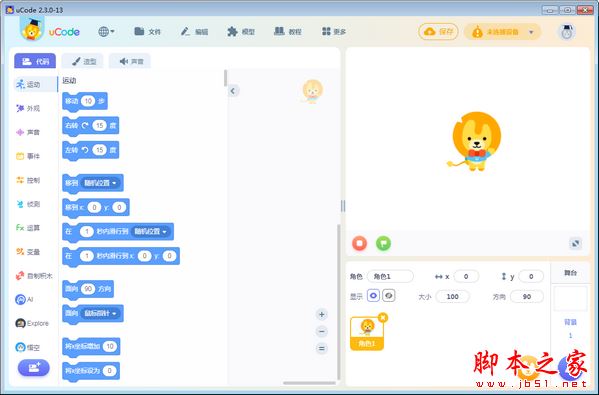The image size is (599, 395).
Task: Select the custom blocks (My Blocks) category
Action: click(34, 275)
